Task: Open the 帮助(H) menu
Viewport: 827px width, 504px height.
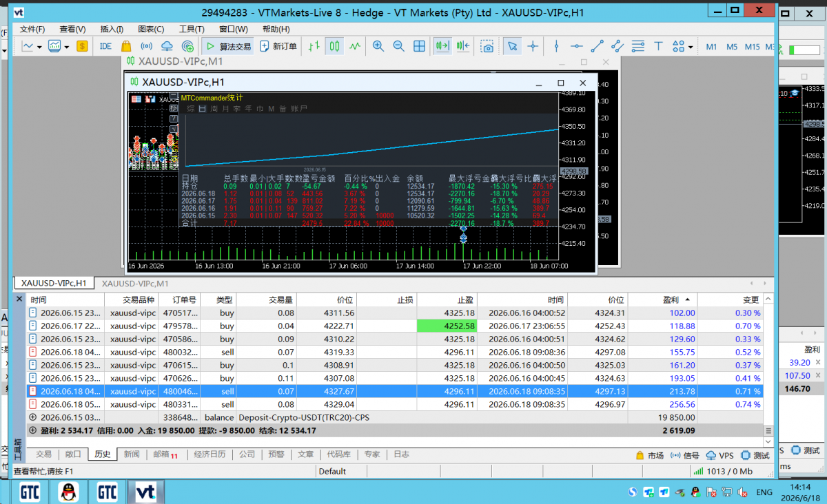Action: tap(276, 29)
